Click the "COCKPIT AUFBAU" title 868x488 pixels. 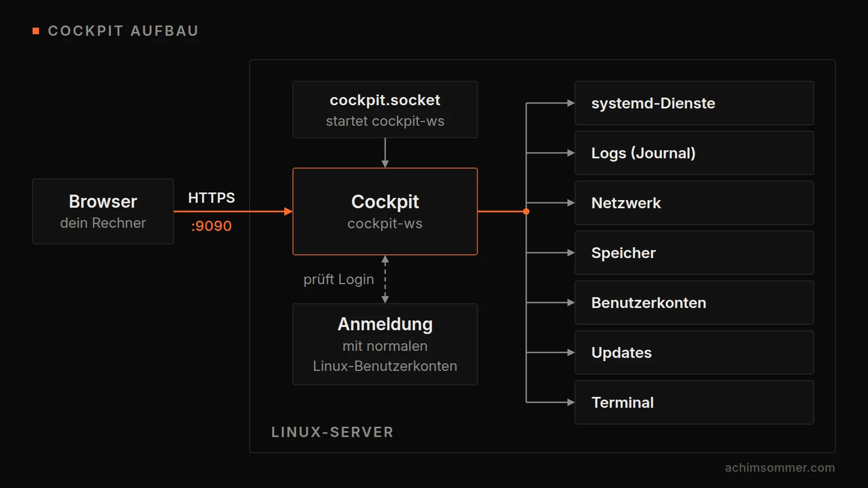(x=123, y=31)
